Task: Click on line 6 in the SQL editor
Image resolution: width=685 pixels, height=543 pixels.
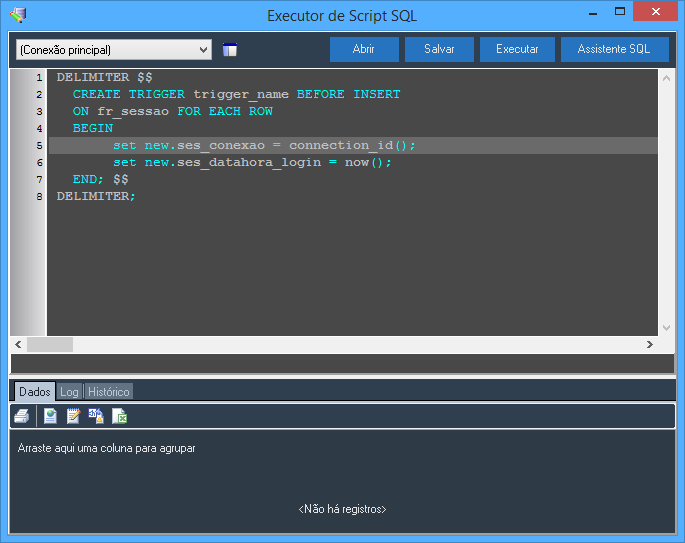Action: (x=252, y=162)
